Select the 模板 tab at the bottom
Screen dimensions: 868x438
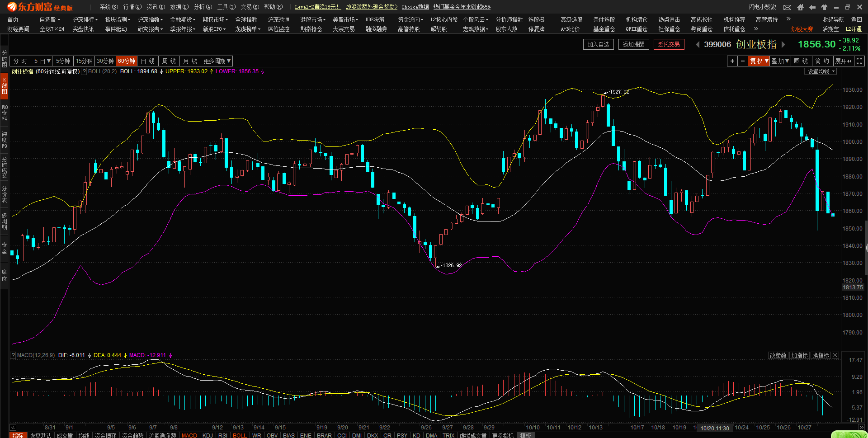[x=526, y=435]
